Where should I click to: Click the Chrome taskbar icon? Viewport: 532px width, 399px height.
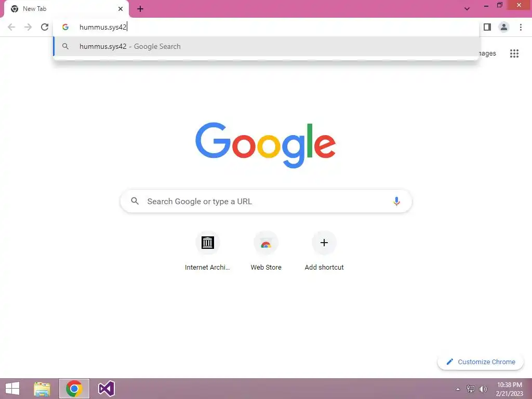(74, 389)
